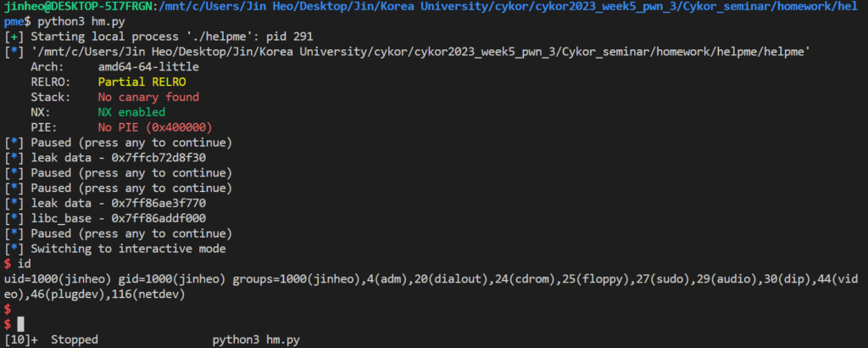Click the leak address 0x7ff86ae3f770

pos(159,204)
